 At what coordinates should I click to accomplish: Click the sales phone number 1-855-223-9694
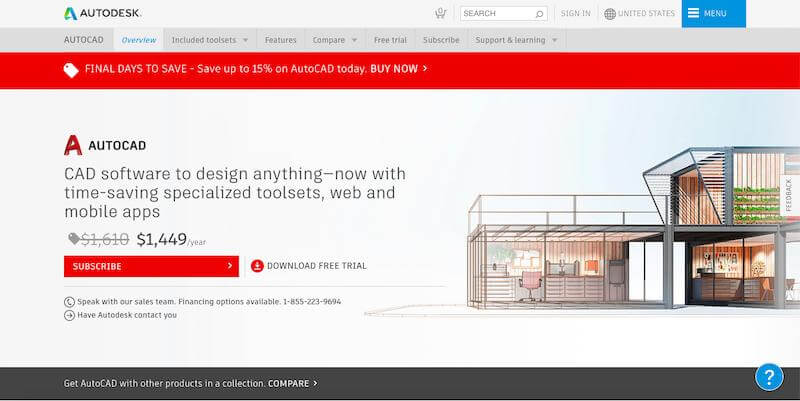pyautogui.click(x=312, y=302)
